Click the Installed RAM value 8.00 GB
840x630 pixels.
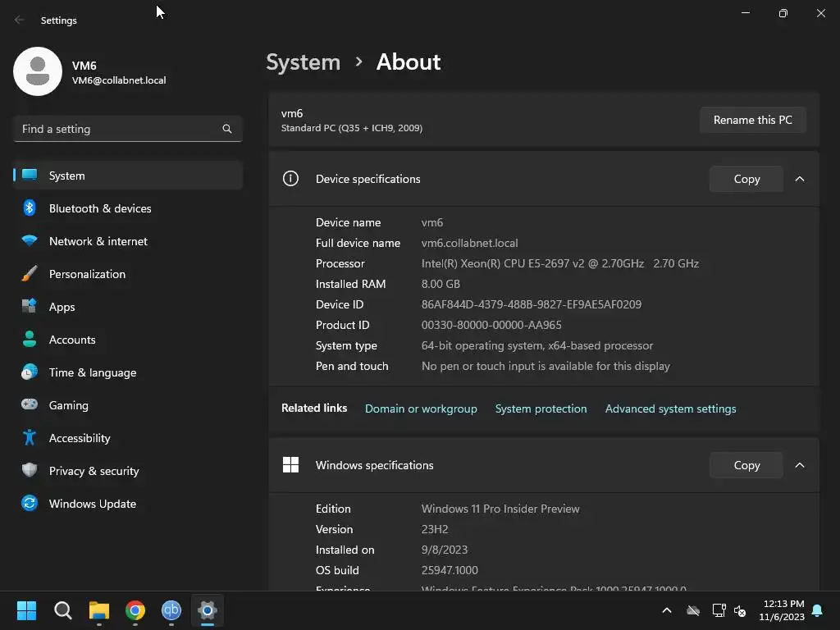441,284
